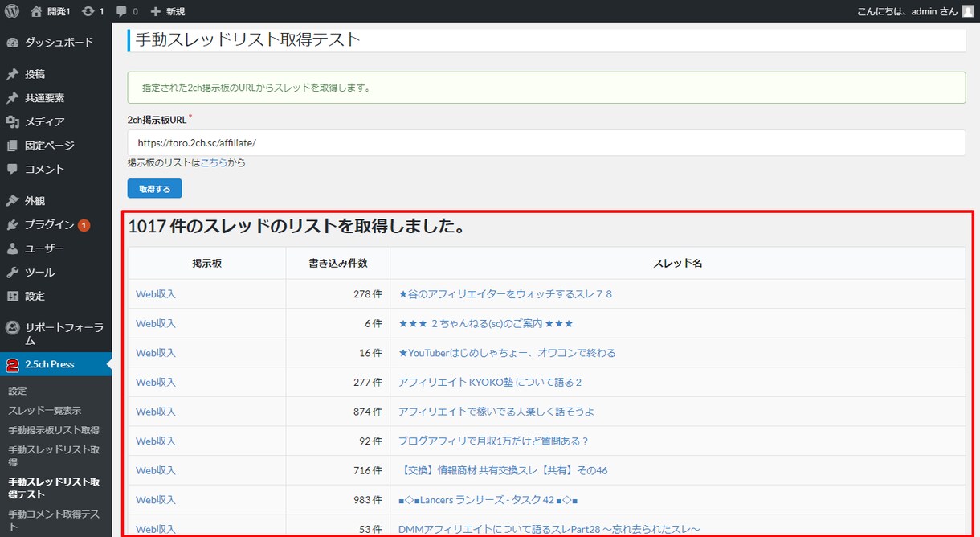Click the 書き込み件数 column header
The height and width of the screenshot is (537, 980).
pos(338,264)
